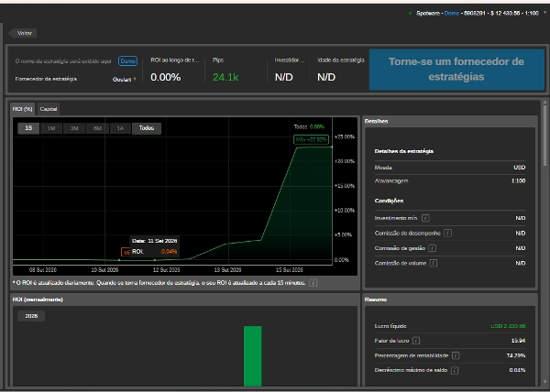Image resolution: width=550 pixels, height=392 pixels.
Task: Open info icon for Percentagem de rentabilidade
Action: tap(456, 355)
